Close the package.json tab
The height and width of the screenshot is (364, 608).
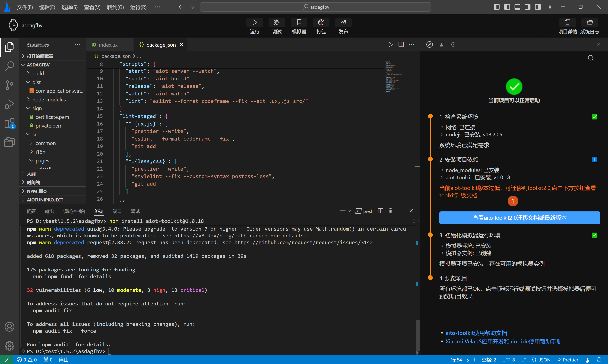click(181, 44)
